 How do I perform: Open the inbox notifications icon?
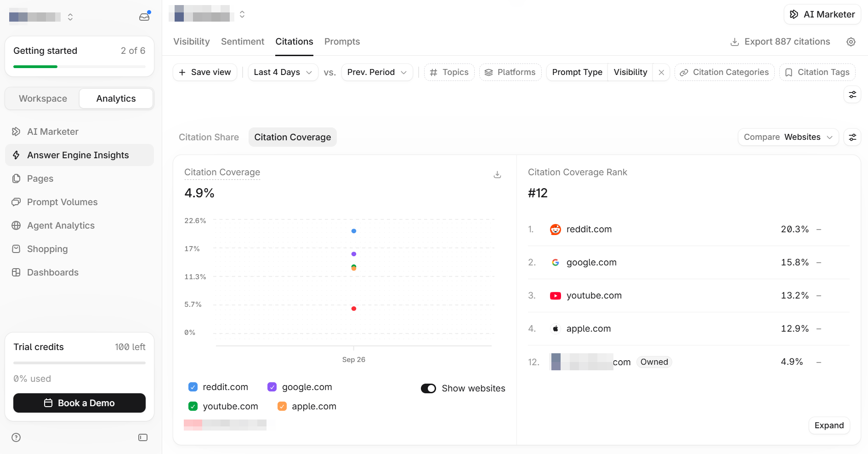[x=144, y=17]
